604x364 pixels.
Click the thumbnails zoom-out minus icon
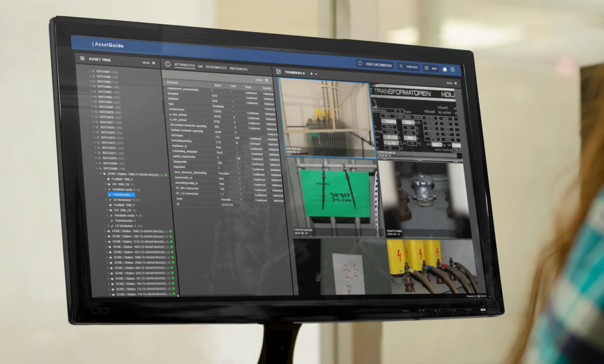[316, 74]
